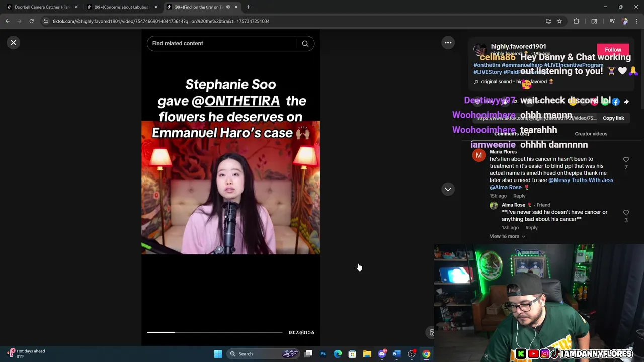Like Alma Rose's reply with heart

click(626, 213)
